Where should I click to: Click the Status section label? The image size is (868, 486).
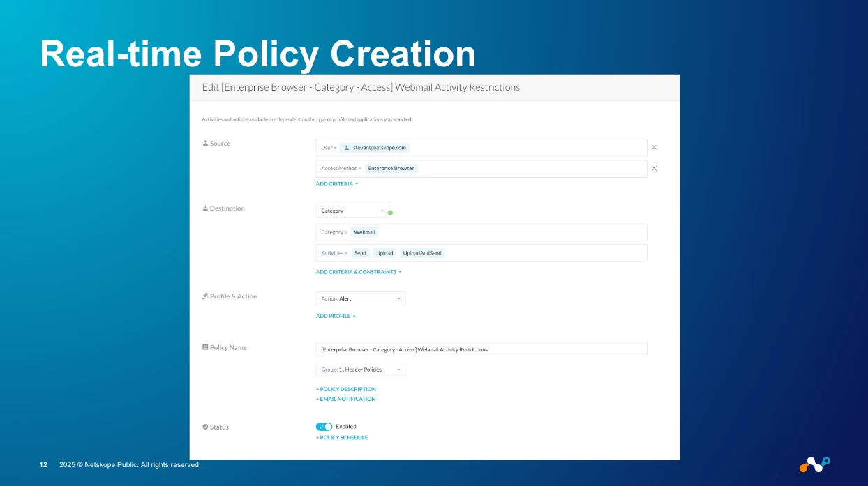pyautogui.click(x=219, y=427)
